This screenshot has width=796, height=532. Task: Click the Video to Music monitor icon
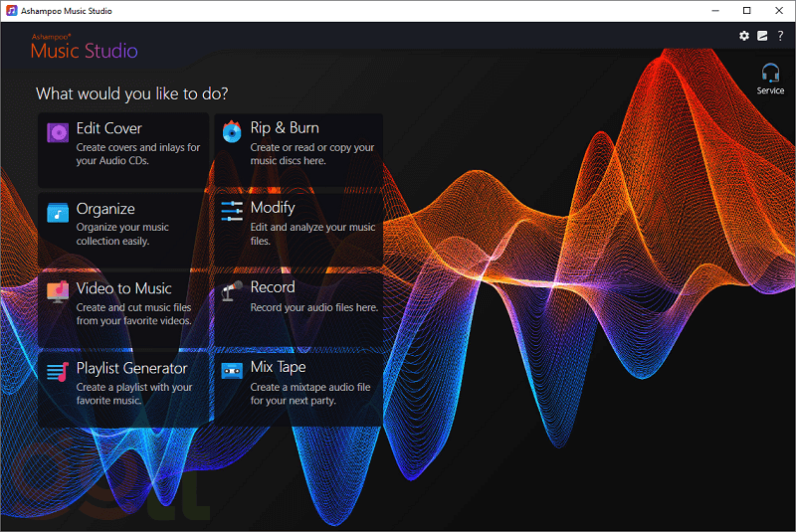[x=59, y=291]
